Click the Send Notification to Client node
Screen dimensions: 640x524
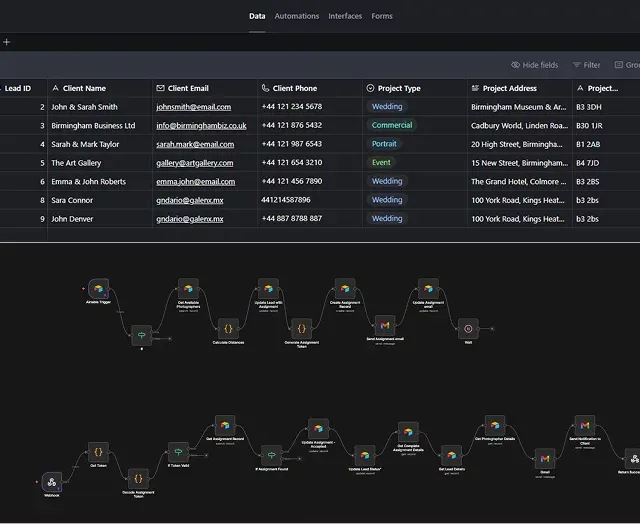585,426
